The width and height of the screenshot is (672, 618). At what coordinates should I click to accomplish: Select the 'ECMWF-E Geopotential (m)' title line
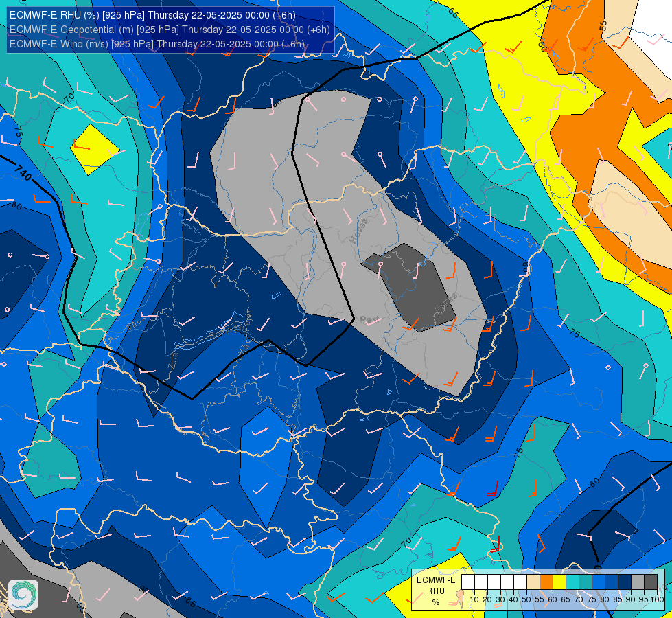click(x=170, y=30)
